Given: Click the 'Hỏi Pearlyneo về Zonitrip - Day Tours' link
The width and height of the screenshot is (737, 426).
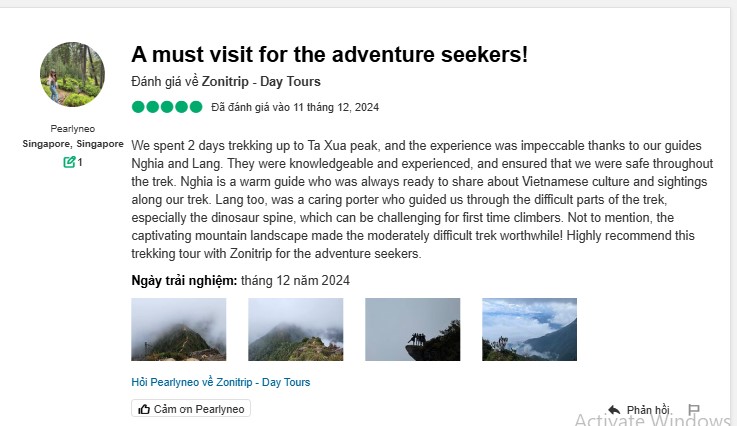Looking at the screenshot, I should 221,382.
